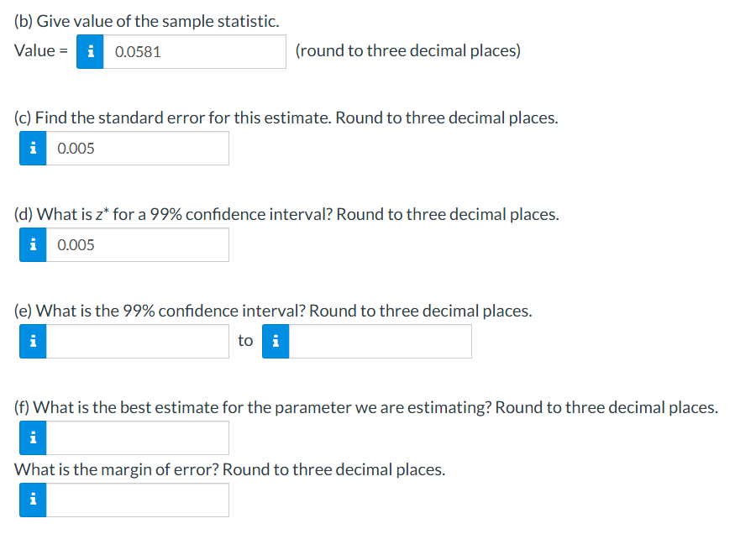Image resolution: width=756 pixels, height=555 pixels.
Task: Click the z* answer field in part (d)
Action: coord(139,244)
